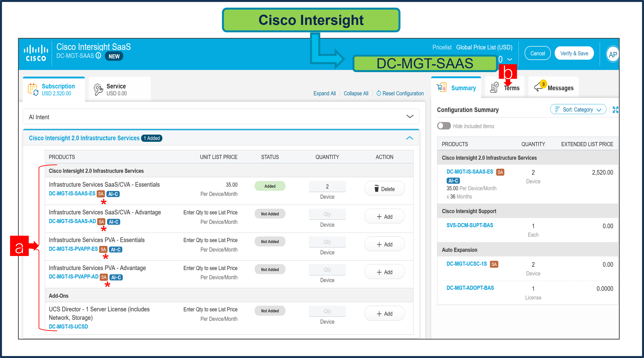Click the info icon beside DC-MGT-SAAS
The image size is (644, 358).
click(x=98, y=55)
